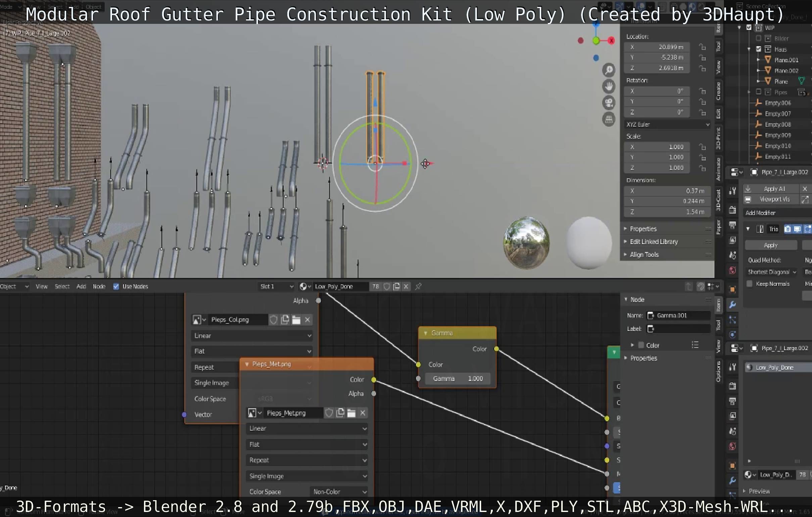Open the Add menu in node editor
This screenshot has height=517, width=812.
[x=81, y=287]
